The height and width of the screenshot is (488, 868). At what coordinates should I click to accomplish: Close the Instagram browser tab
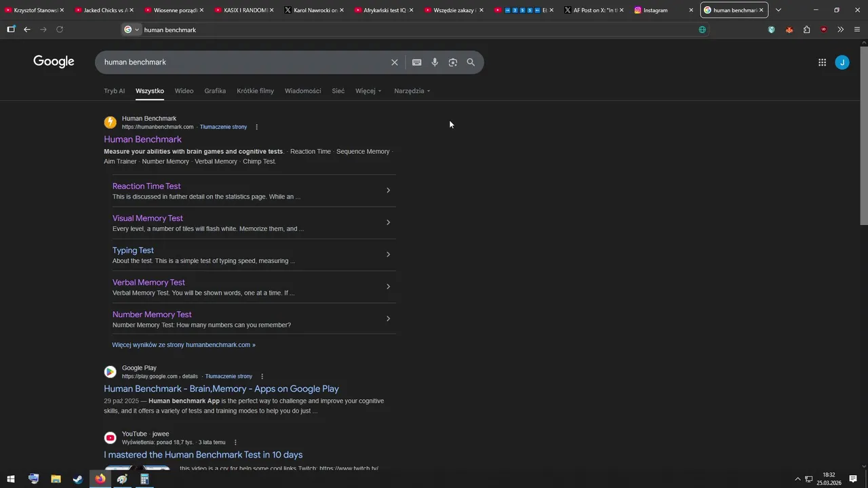coord(691,10)
